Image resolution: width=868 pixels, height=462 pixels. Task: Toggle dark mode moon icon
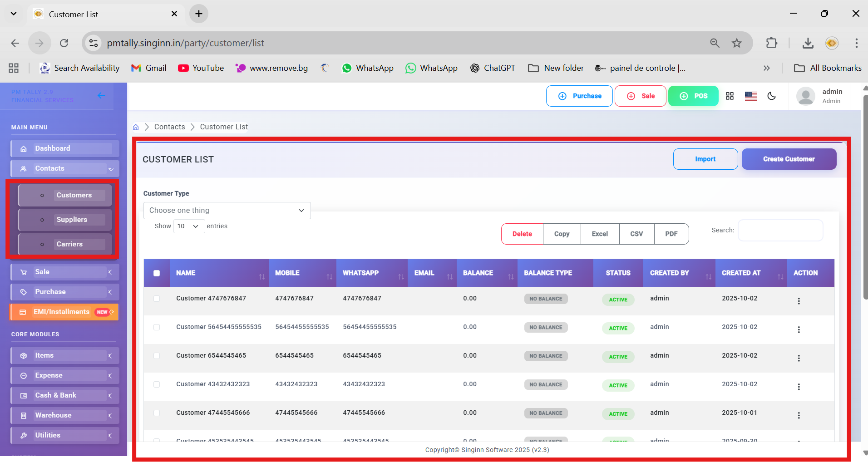(771, 96)
